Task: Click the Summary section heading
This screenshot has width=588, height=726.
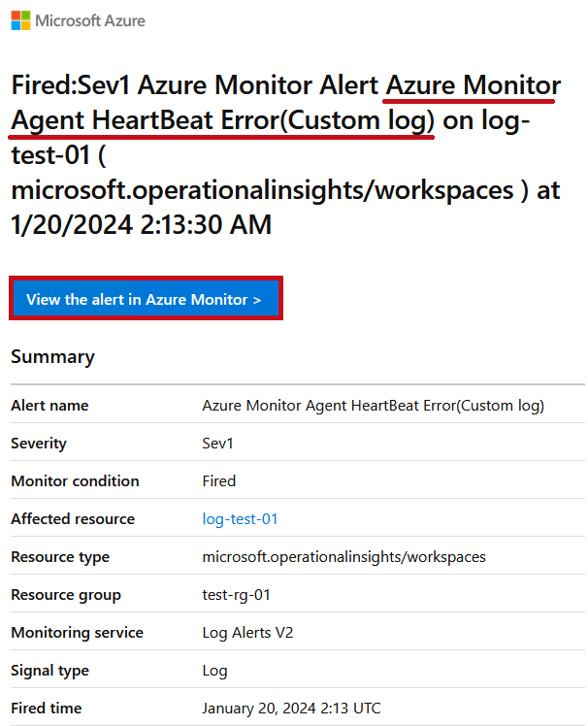Action: [52, 357]
